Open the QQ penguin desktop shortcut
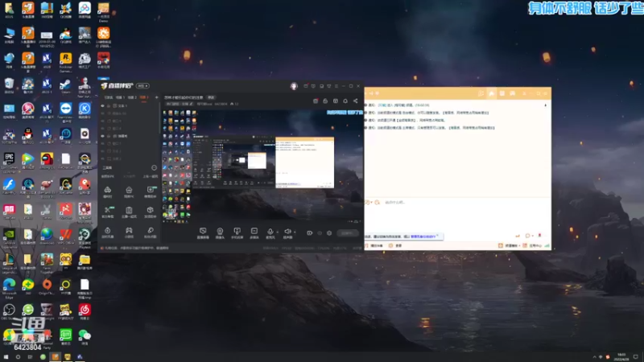Image resolution: width=644 pixels, height=362 pixels. point(28,136)
